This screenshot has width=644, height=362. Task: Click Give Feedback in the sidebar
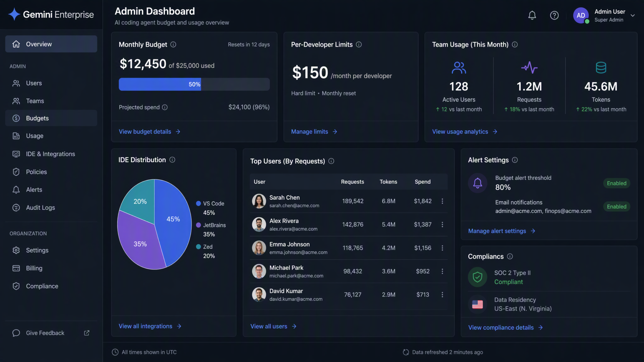point(45,333)
